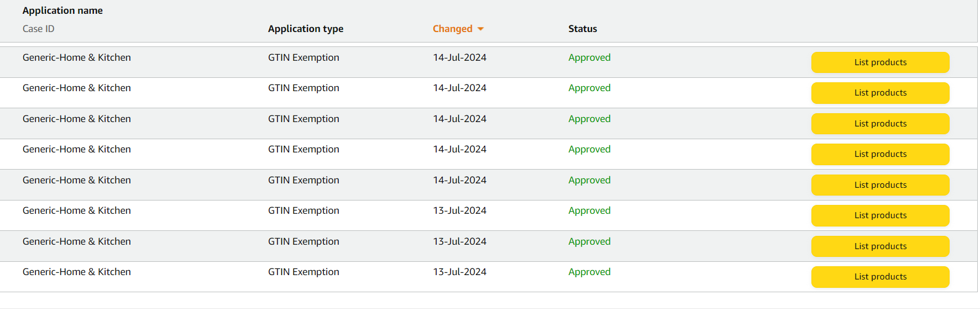The height and width of the screenshot is (311, 980).
Task: Click GTIN Exemption in the second row
Action: [303, 88]
